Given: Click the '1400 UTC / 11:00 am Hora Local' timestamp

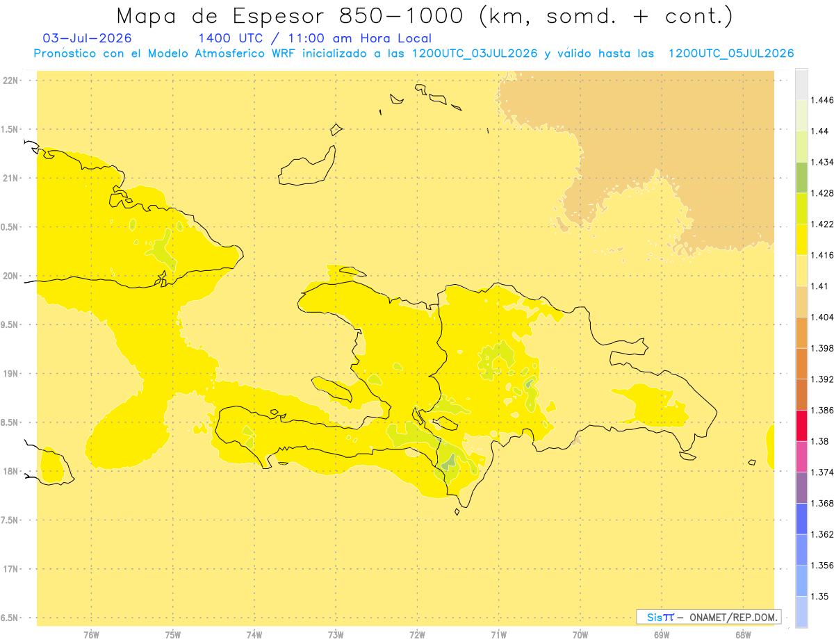Looking at the screenshot, I should coord(315,38).
